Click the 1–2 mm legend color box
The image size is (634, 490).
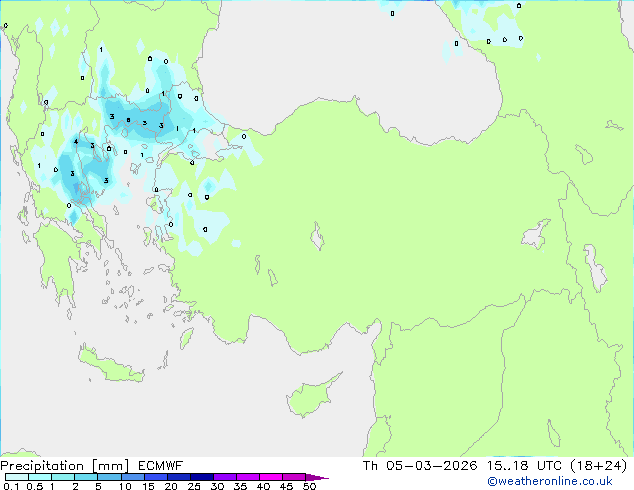tap(63, 477)
